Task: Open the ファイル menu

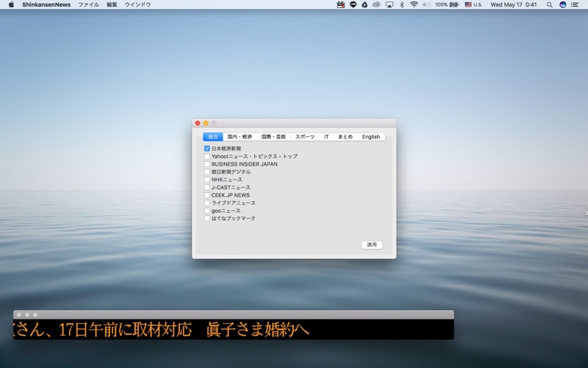Action: [x=88, y=4]
